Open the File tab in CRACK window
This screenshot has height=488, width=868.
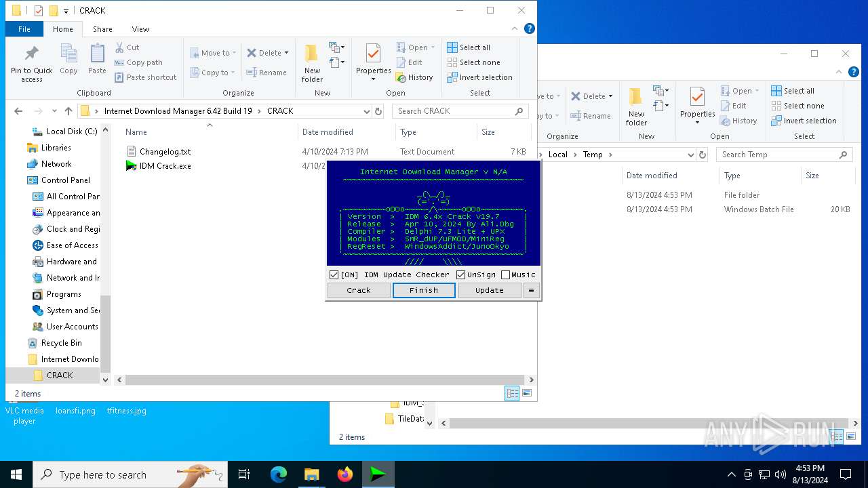[24, 29]
